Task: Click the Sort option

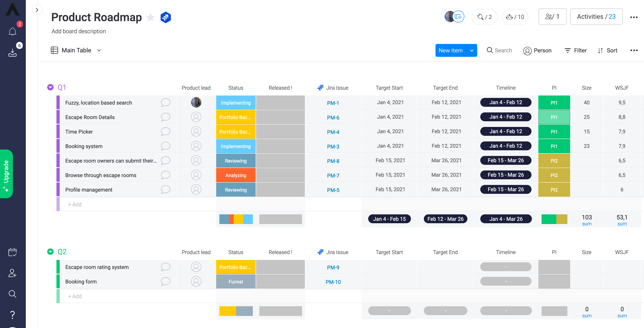Action: pyautogui.click(x=608, y=50)
